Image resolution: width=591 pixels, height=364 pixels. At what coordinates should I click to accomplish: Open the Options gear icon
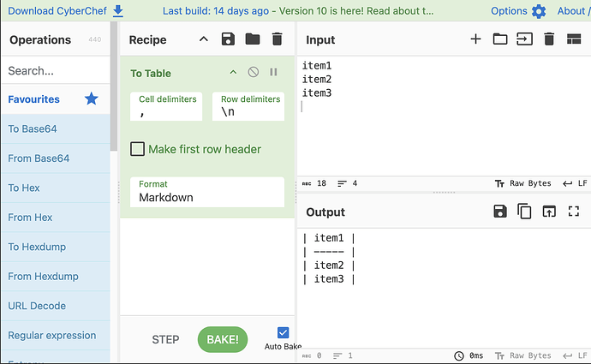pyautogui.click(x=539, y=11)
